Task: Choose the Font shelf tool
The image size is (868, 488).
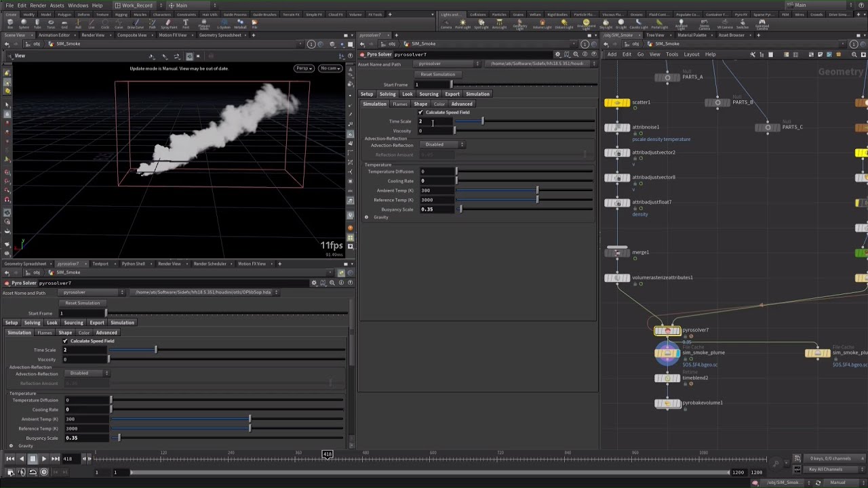Action: (x=186, y=24)
